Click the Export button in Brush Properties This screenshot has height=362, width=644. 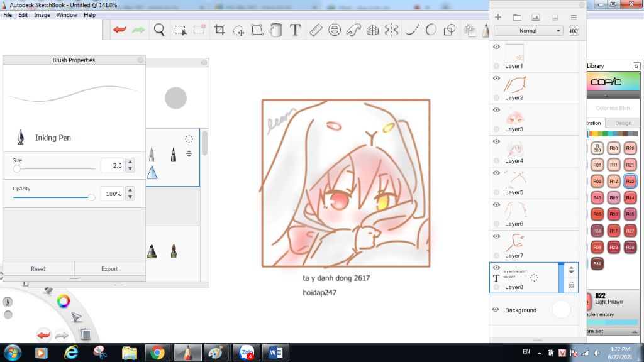click(x=109, y=269)
